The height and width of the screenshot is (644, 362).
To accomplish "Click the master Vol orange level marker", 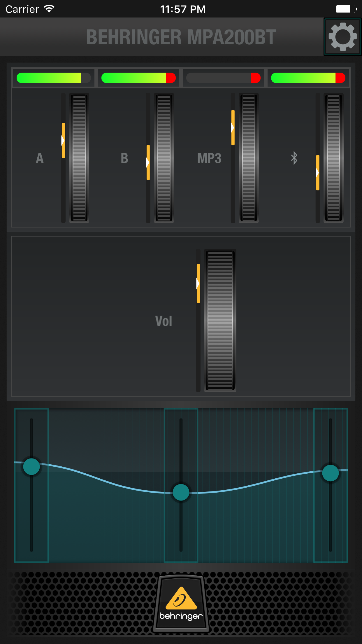I will click(198, 283).
